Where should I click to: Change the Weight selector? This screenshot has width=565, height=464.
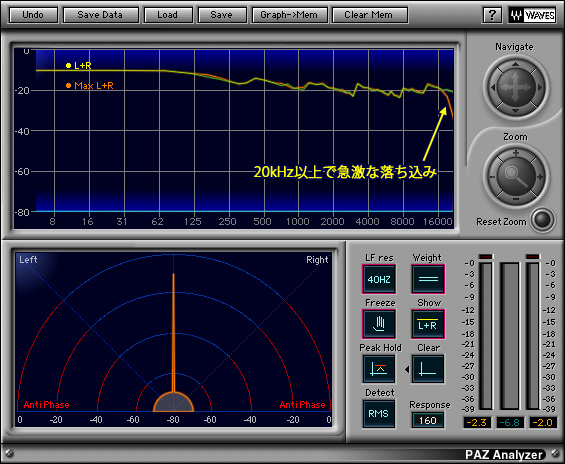[428, 279]
